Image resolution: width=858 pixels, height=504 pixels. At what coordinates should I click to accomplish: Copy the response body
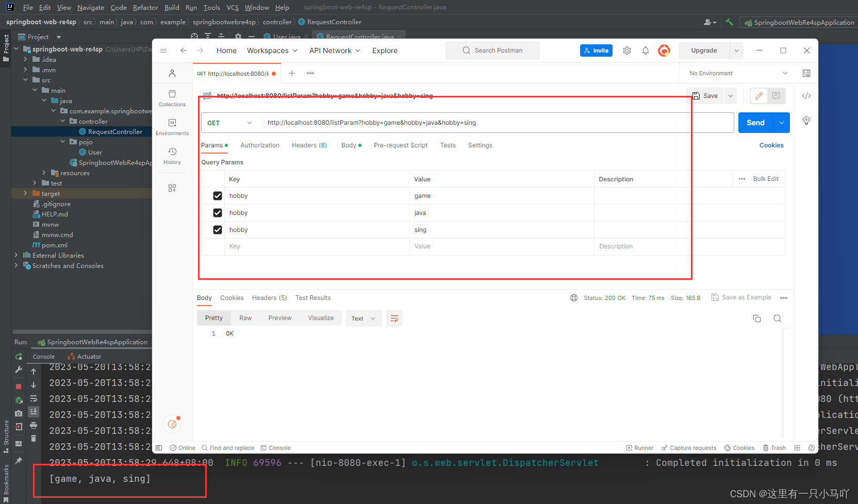(x=757, y=318)
